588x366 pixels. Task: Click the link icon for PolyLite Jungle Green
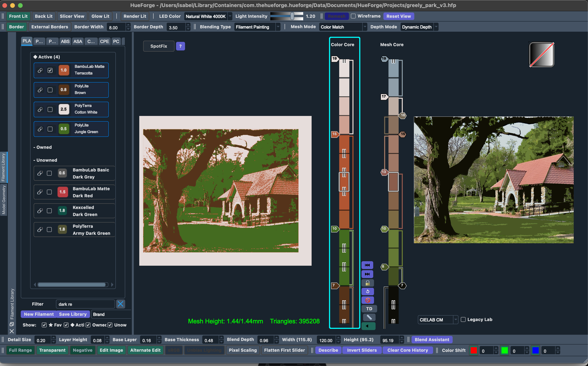40,129
